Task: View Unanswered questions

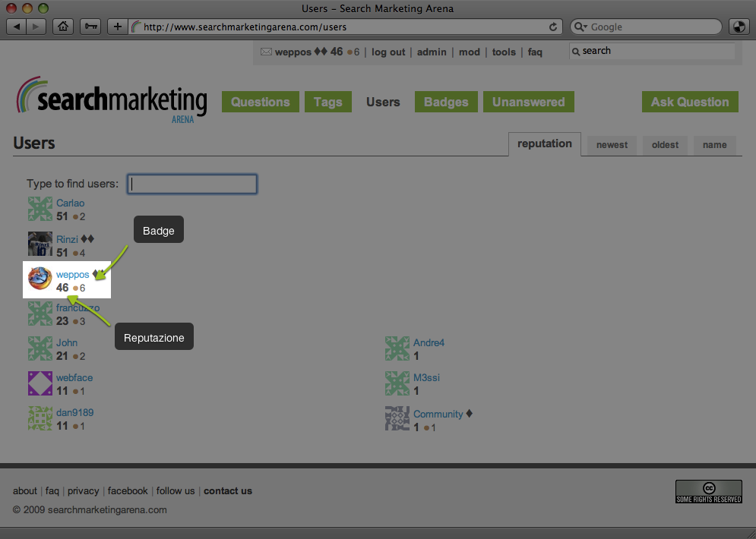Action: coord(528,102)
